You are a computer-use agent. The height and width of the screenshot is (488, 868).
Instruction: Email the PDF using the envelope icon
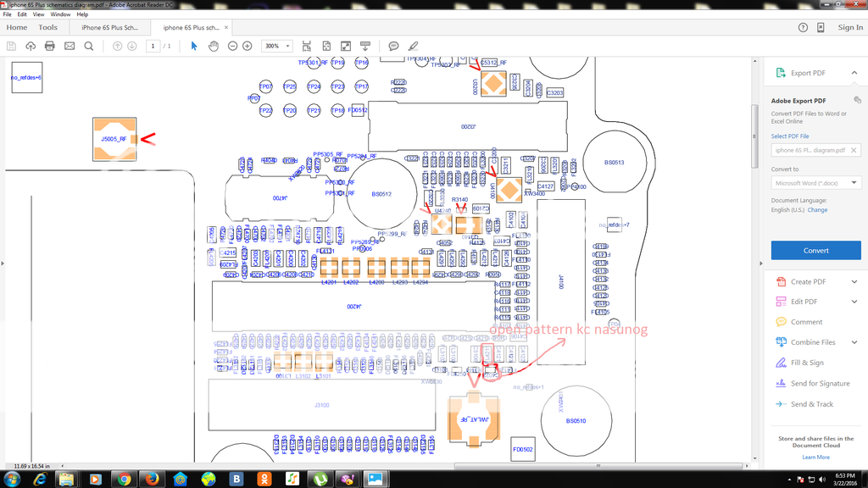(x=69, y=47)
